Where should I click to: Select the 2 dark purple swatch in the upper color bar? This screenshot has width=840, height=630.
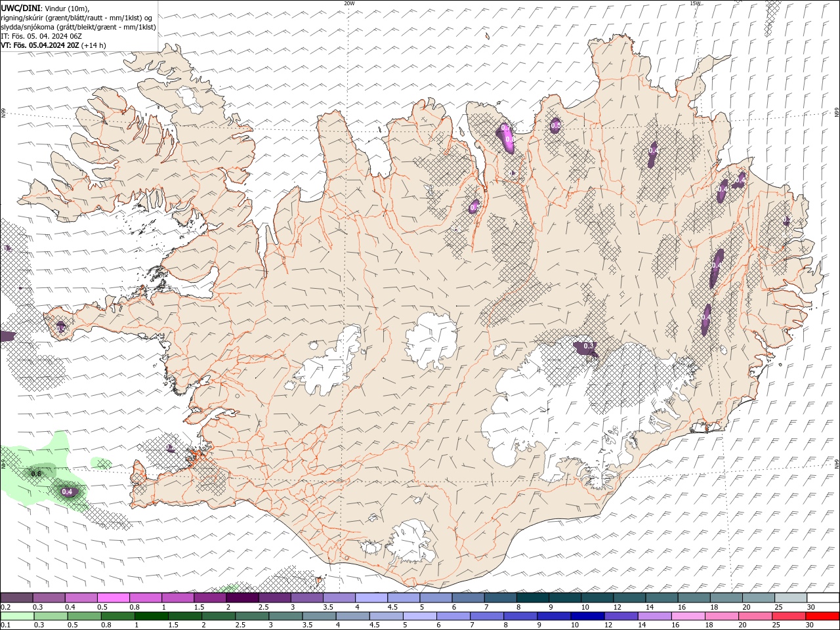tap(242, 598)
